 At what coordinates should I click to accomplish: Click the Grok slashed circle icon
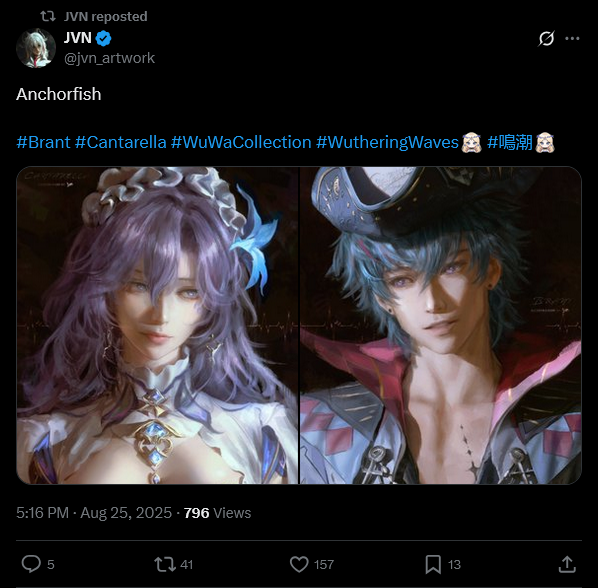(x=547, y=38)
